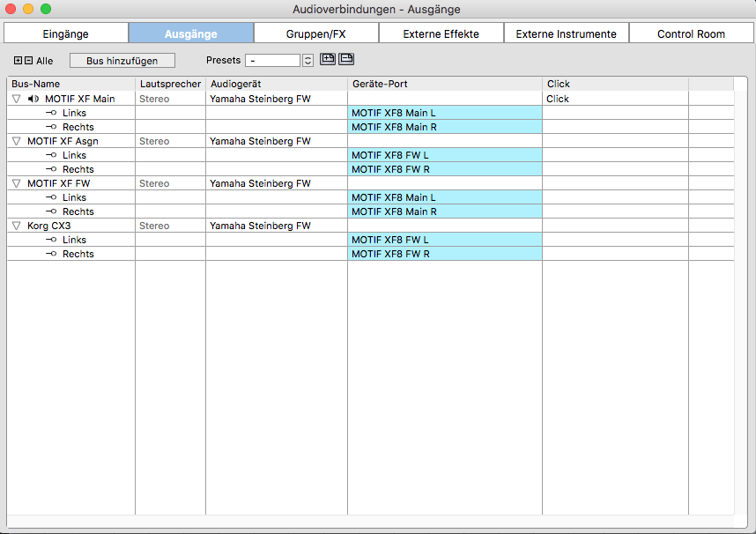Click the Audiogerät column header

click(x=277, y=84)
